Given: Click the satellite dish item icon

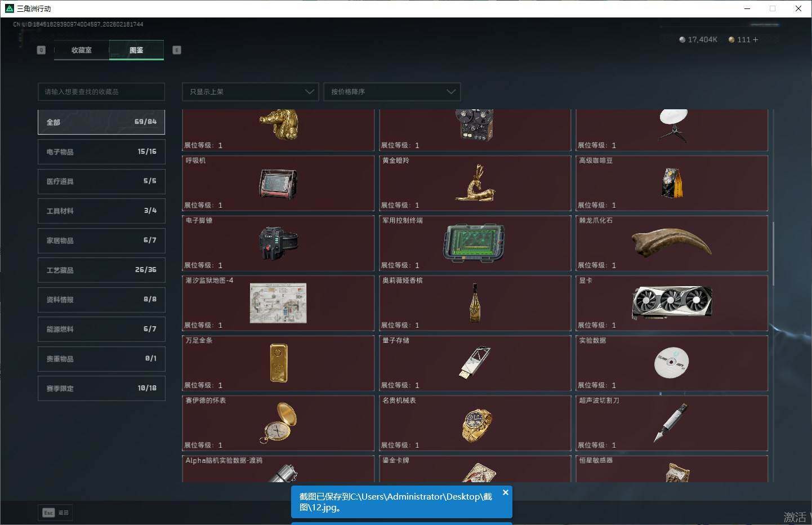Looking at the screenshot, I should [673, 125].
